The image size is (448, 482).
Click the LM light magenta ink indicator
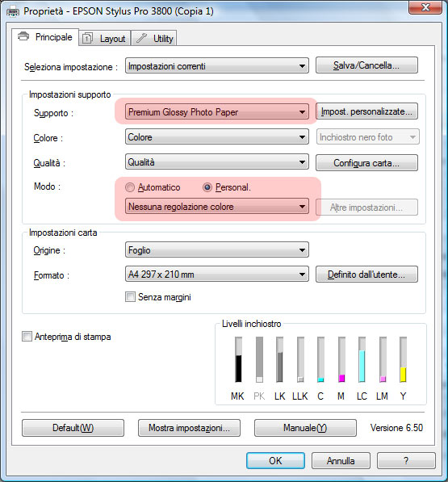pos(383,359)
